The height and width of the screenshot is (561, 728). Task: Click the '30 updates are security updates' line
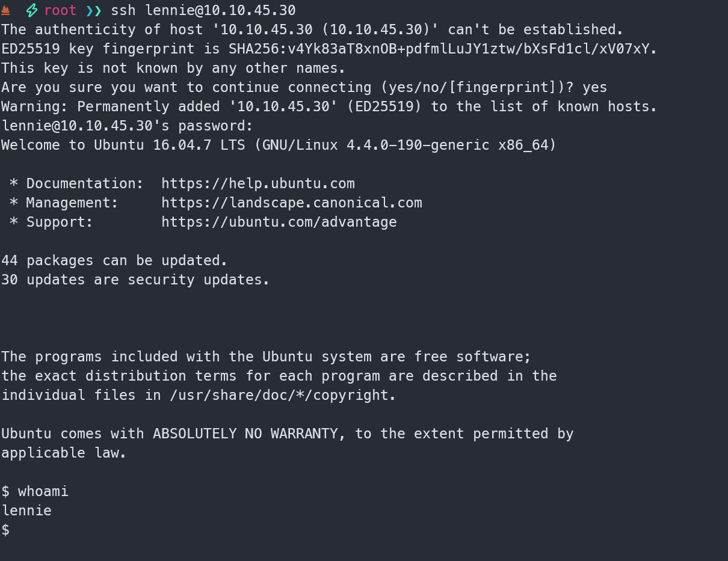pyautogui.click(x=135, y=280)
